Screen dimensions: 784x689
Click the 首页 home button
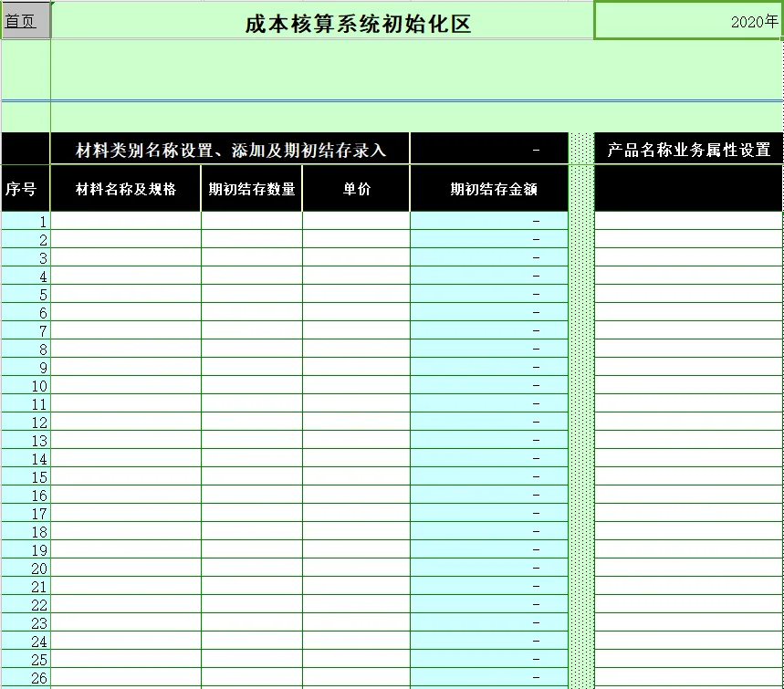[26, 20]
